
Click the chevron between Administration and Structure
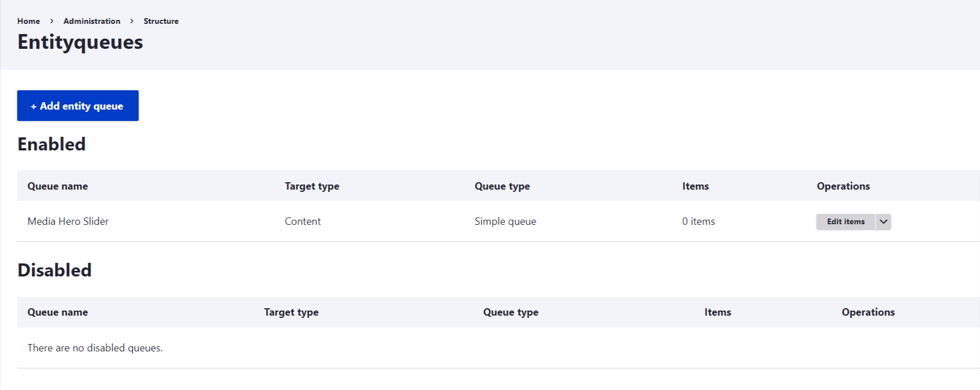[132, 21]
